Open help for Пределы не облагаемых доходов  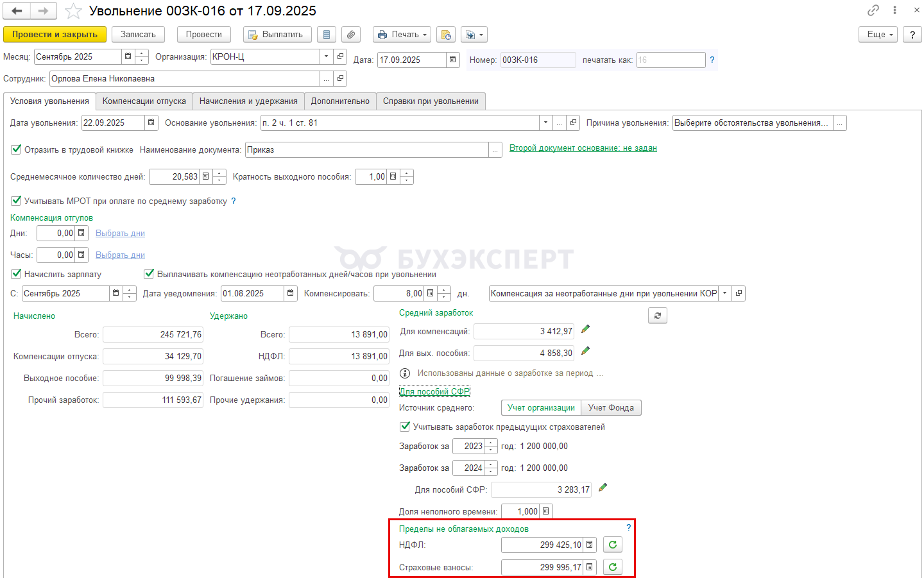coord(629,527)
